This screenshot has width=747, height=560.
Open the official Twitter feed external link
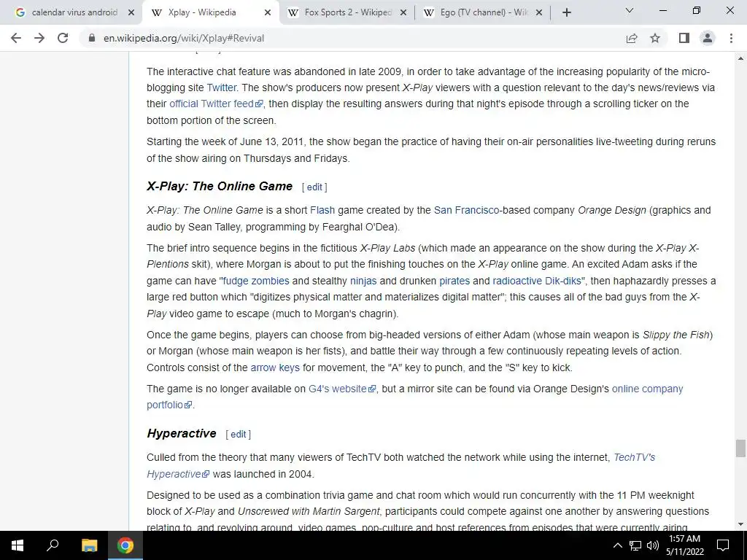point(216,104)
